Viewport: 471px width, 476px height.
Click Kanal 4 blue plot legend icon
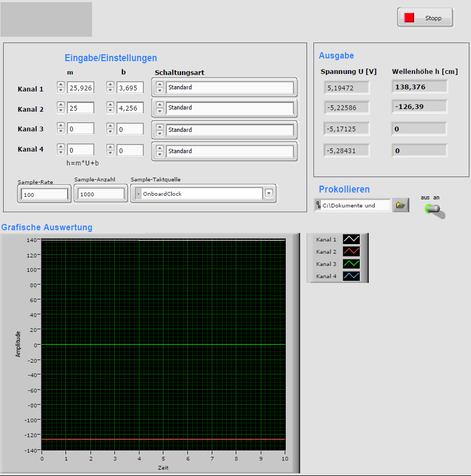[x=351, y=276]
